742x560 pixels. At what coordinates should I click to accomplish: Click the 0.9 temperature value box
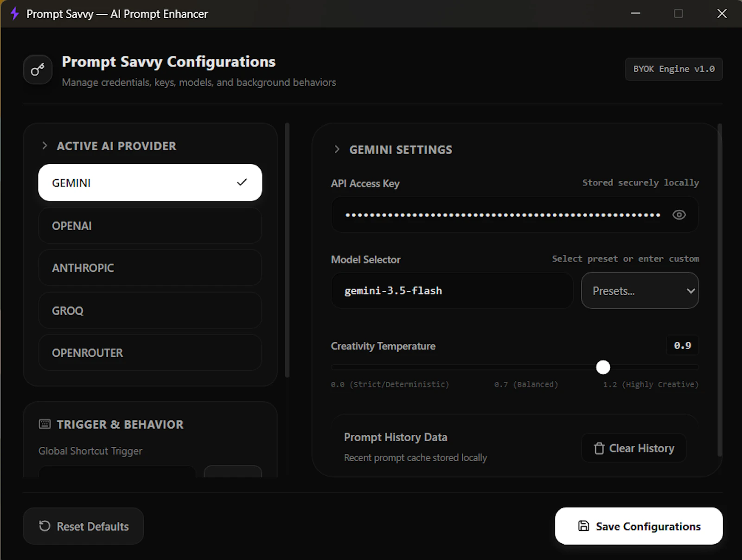[x=682, y=345]
